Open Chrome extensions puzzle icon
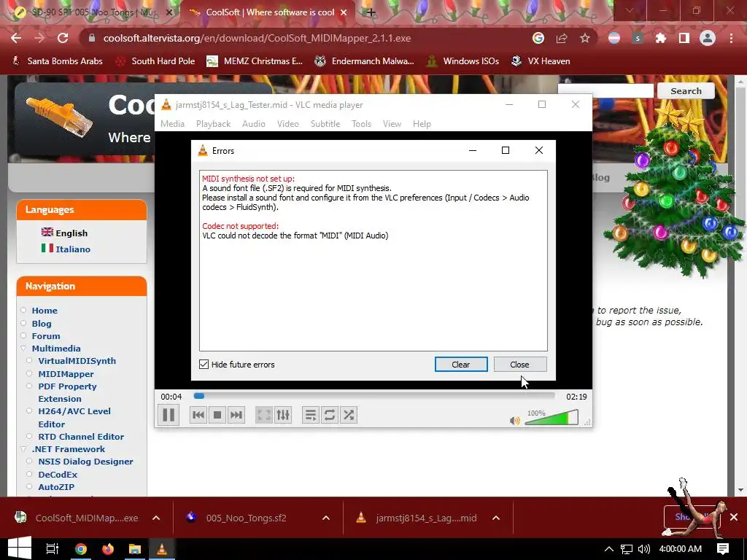The width and height of the screenshot is (747, 560). point(661,38)
